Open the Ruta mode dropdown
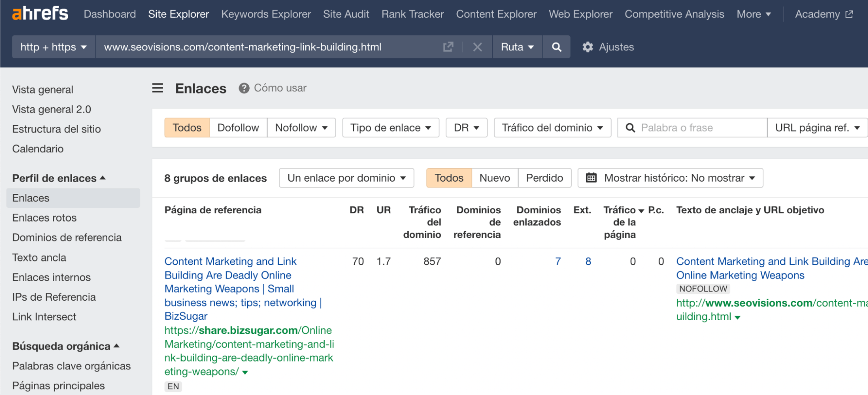 click(x=517, y=47)
